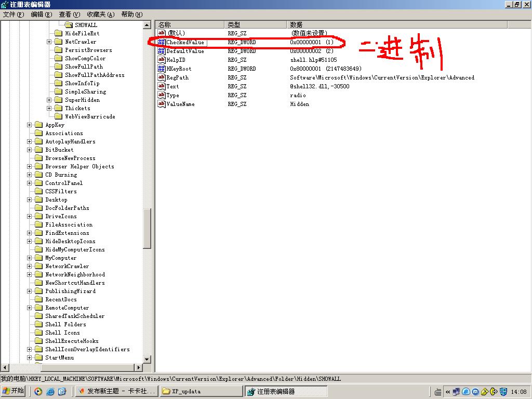532x399 pixels.
Task: Select the ShellExecuteHooks key
Action: tap(72, 341)
